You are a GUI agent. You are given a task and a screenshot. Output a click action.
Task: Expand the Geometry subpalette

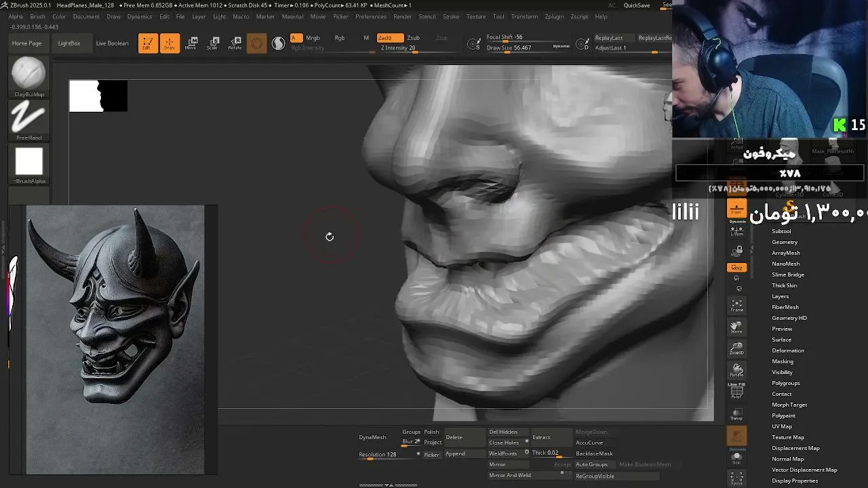tap(785, 242)
